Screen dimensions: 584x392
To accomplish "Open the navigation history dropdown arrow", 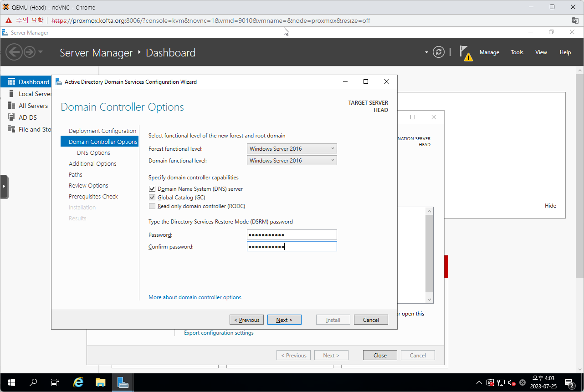I will click(41, 52).
